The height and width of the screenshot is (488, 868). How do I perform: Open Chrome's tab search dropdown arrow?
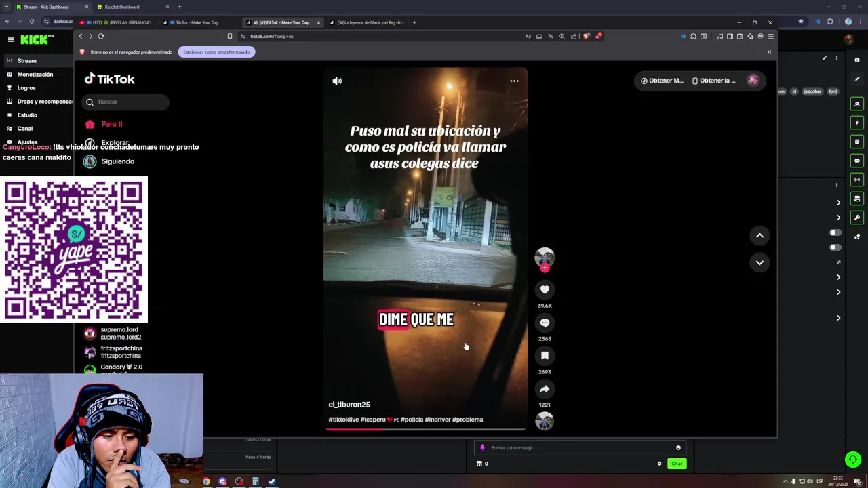(x=6, y=7)
